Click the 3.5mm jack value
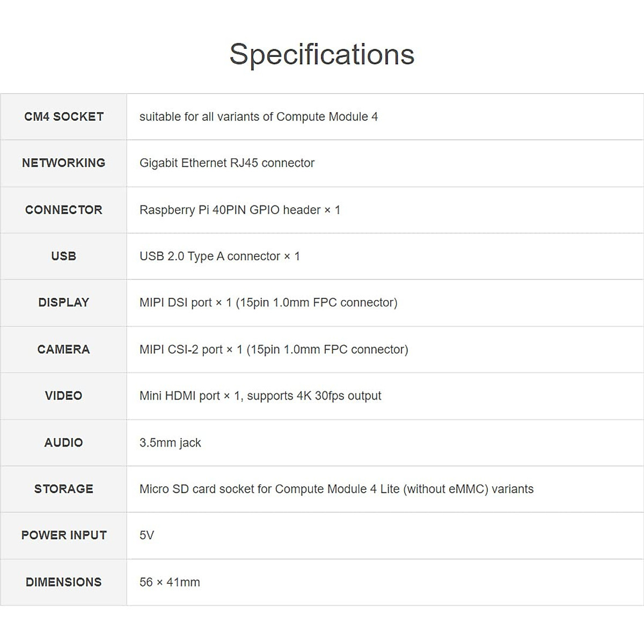 click(x=170, y=443)
